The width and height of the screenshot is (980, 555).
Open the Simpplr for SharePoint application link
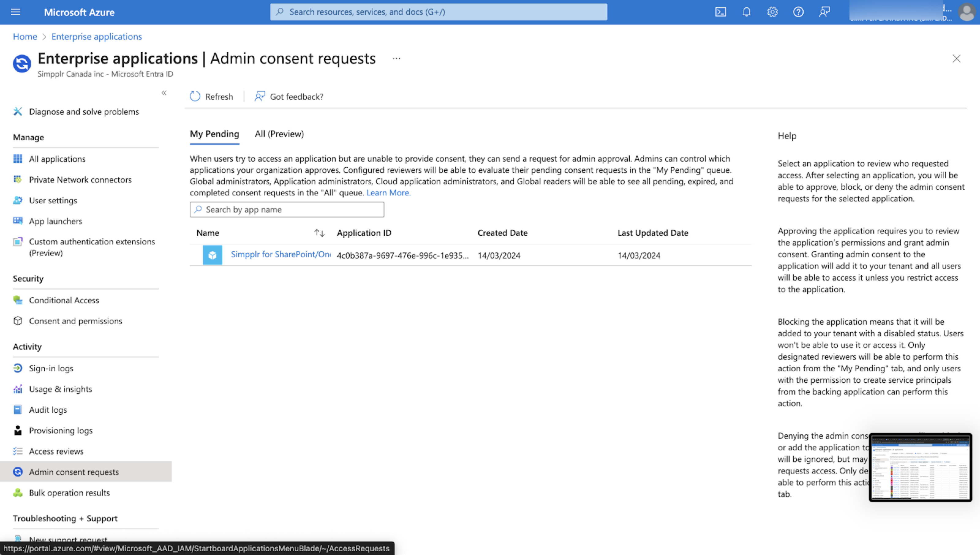click(x=281, y=255)
